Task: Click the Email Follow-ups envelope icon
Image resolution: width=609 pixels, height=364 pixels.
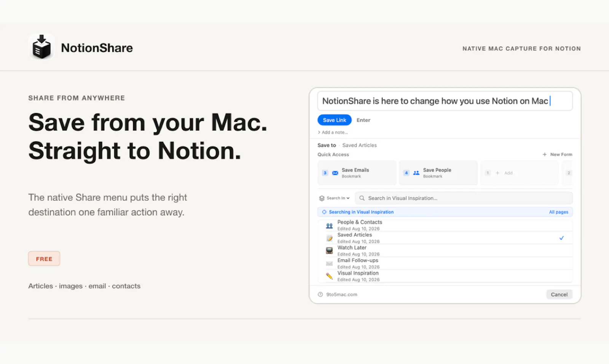Action: [x=329, y=264]
